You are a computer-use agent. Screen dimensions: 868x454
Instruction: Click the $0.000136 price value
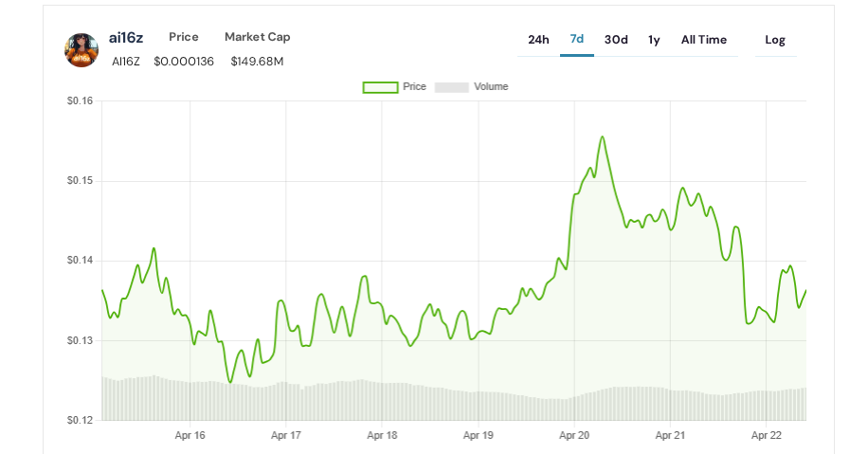184,62
